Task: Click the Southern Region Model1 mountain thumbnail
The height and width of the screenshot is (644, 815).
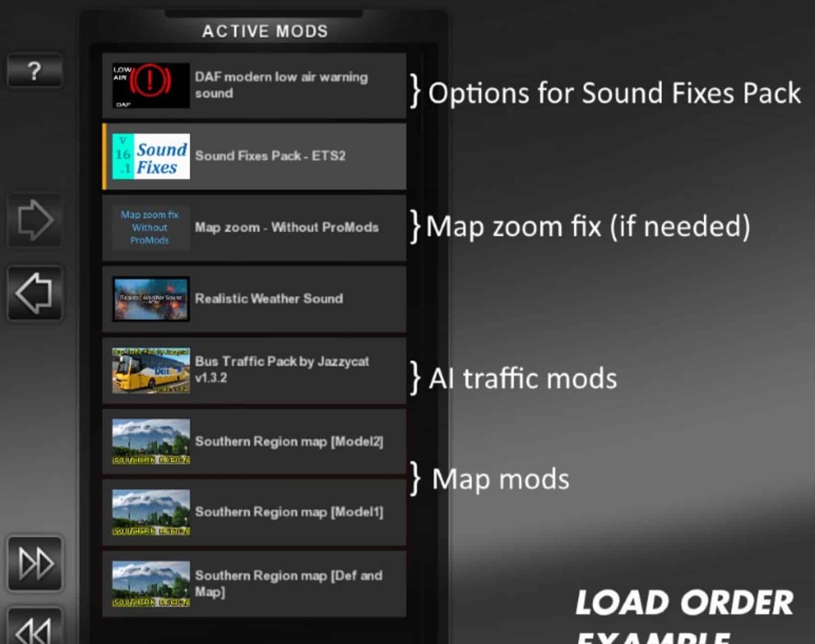Action: tap(151, 512)
